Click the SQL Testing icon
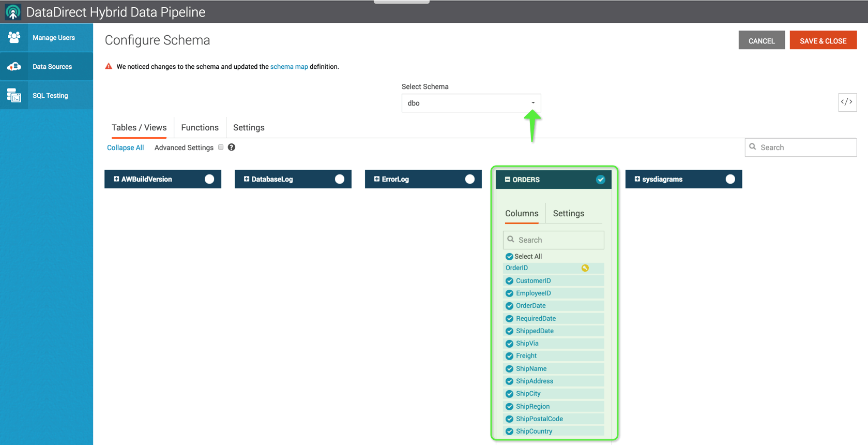 coord(14,95)
